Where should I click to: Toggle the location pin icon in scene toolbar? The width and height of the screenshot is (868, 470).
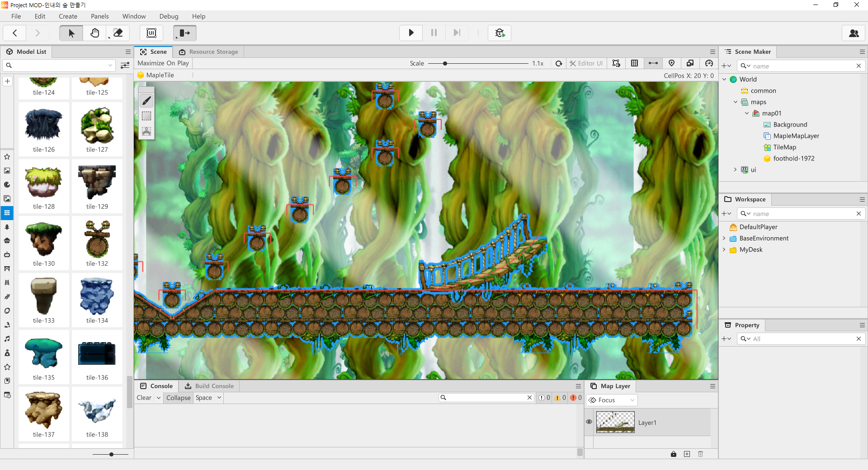[672, 63]
